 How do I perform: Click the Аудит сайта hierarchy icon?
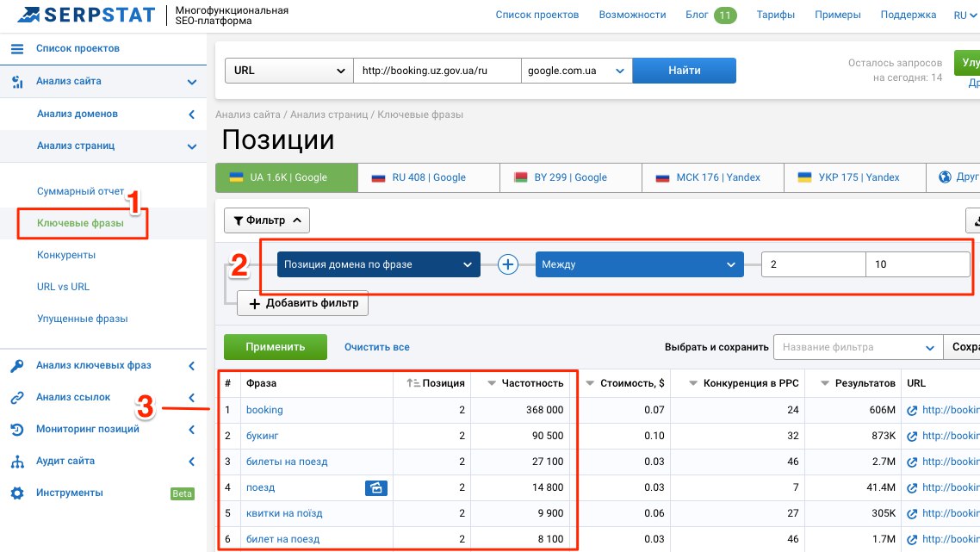tap(17, 462)
